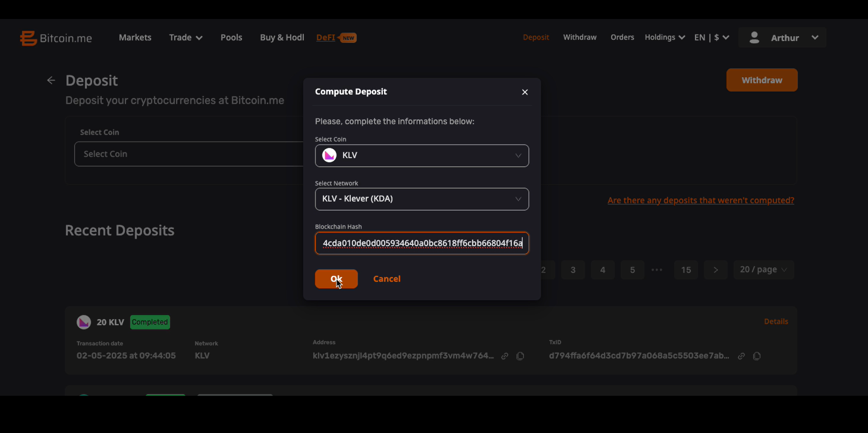Image resolution: width=868 pixels, height=433 pixels.
Task: Click the Bitcoin.me logo icon
Action: (x=28, y=38)
